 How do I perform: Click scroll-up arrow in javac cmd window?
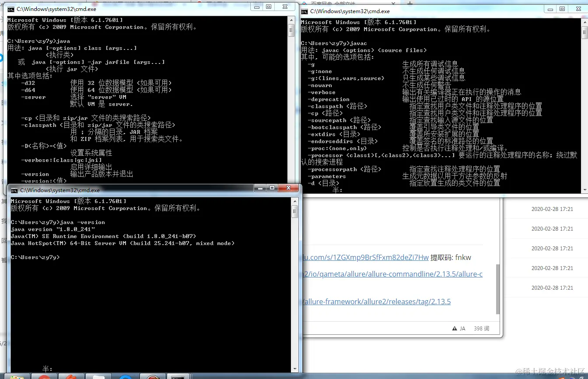(x=584, y=22)
